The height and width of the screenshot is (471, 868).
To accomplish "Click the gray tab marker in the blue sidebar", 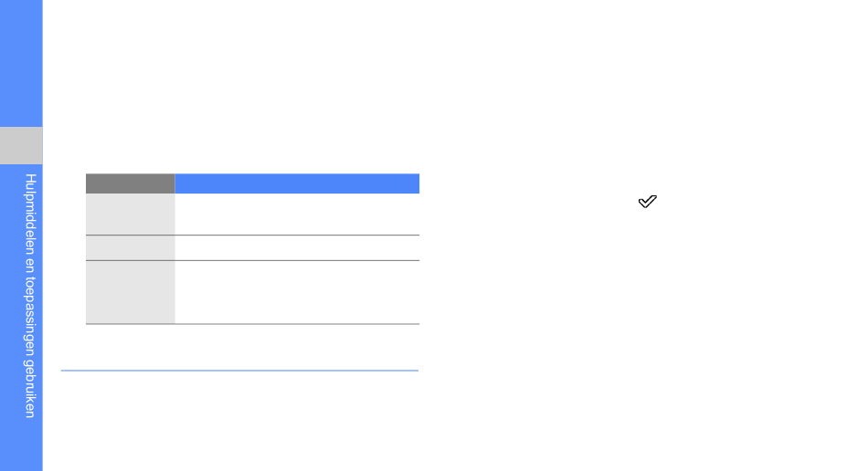I will click(21, 145).
